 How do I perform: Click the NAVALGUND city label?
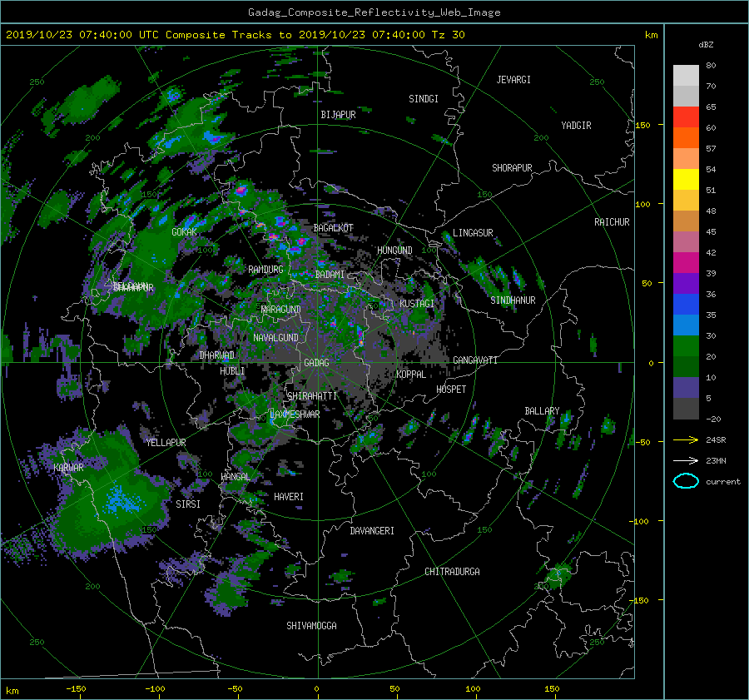275,338
